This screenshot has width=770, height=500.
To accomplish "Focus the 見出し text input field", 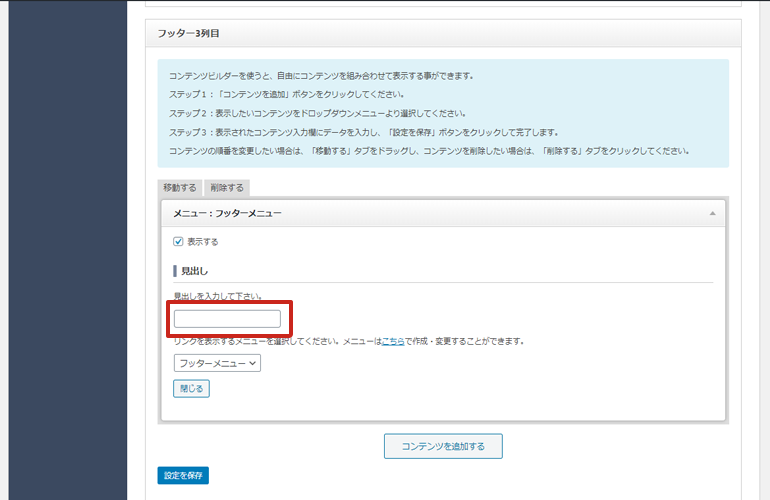I will tap(227, 319).
